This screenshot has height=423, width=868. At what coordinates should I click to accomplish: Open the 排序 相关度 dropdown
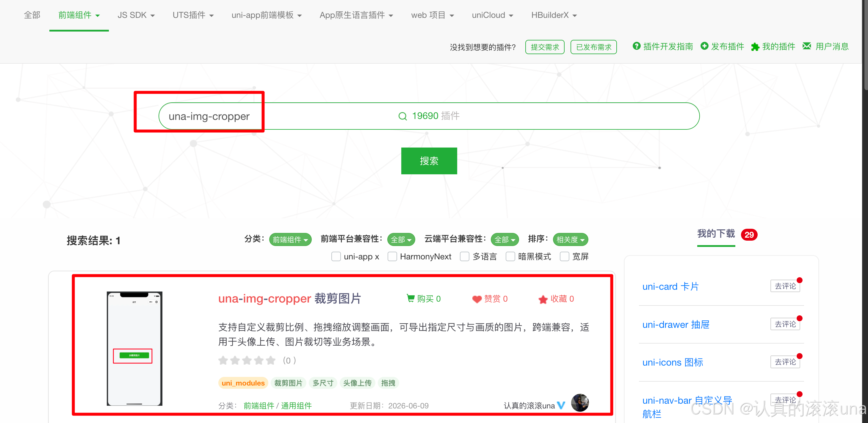click(571, 240)
